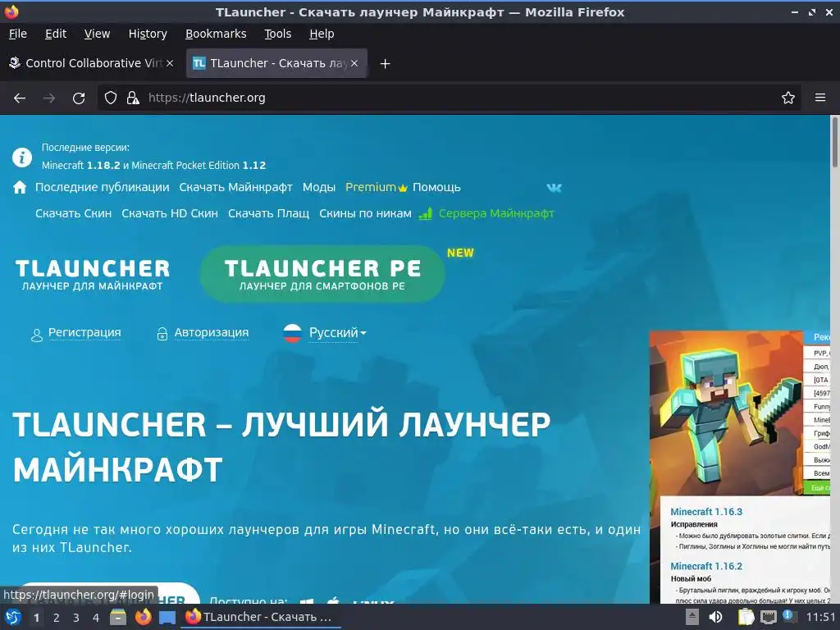Click the blue info circle icon
The image size is (840, 630).
tap(22, 157)
